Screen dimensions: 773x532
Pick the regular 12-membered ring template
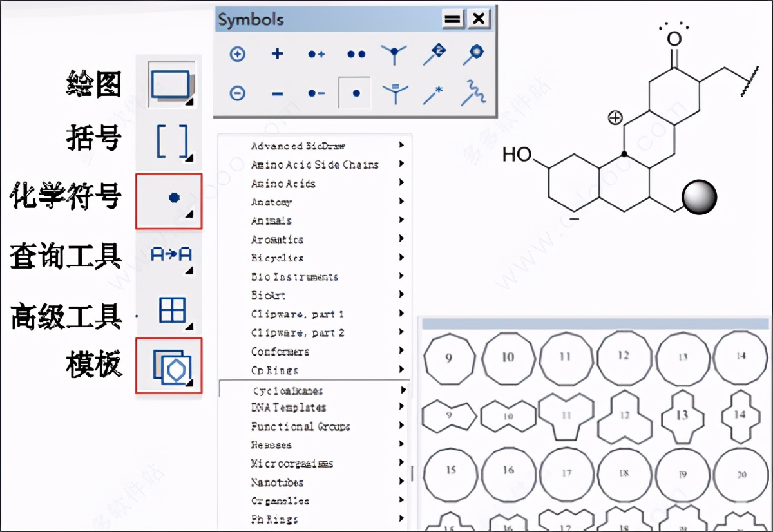point(624,358)
